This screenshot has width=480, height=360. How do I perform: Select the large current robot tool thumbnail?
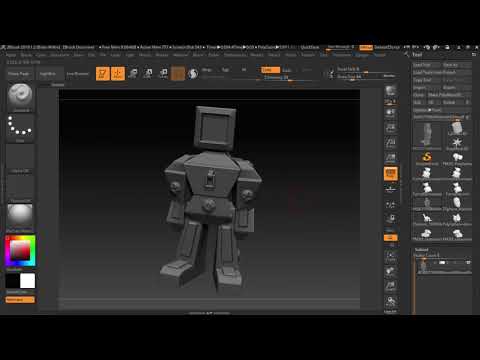[x=428, y=135]
